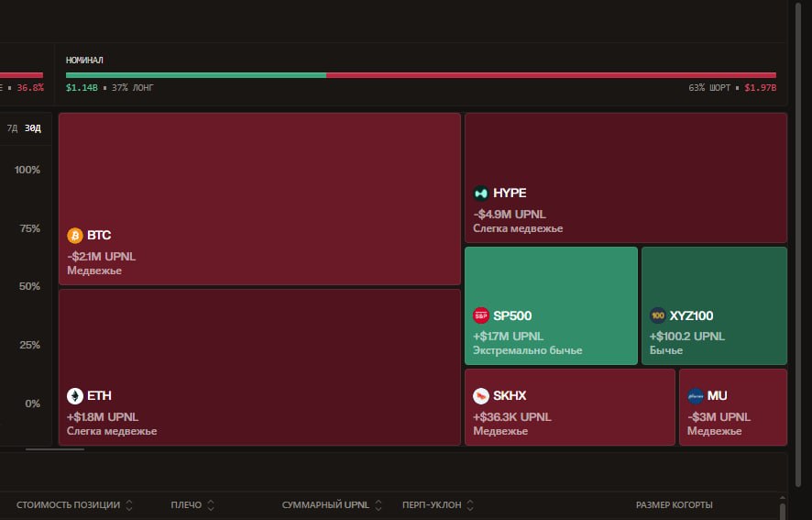Click the -$2.1M UPNL text on BTC

pyautogui.click(x=102, y=257)
